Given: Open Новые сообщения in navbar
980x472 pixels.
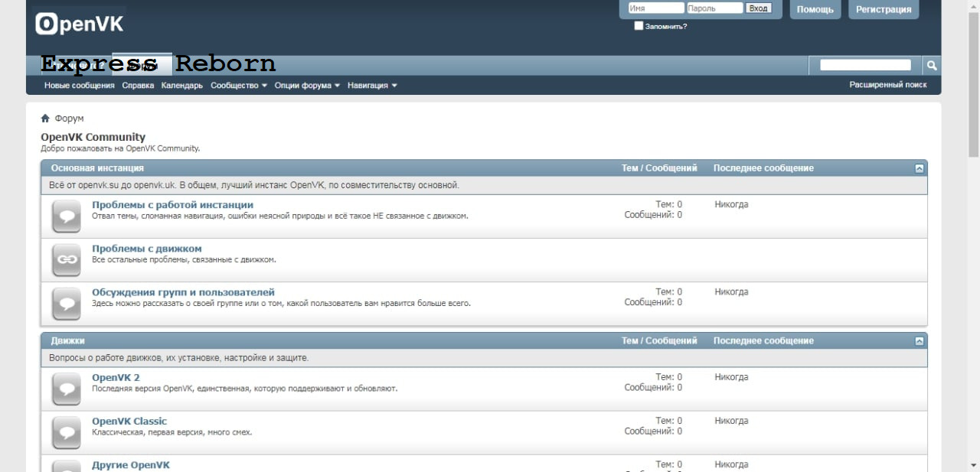Looking at the screenshot, I should 80,86.
